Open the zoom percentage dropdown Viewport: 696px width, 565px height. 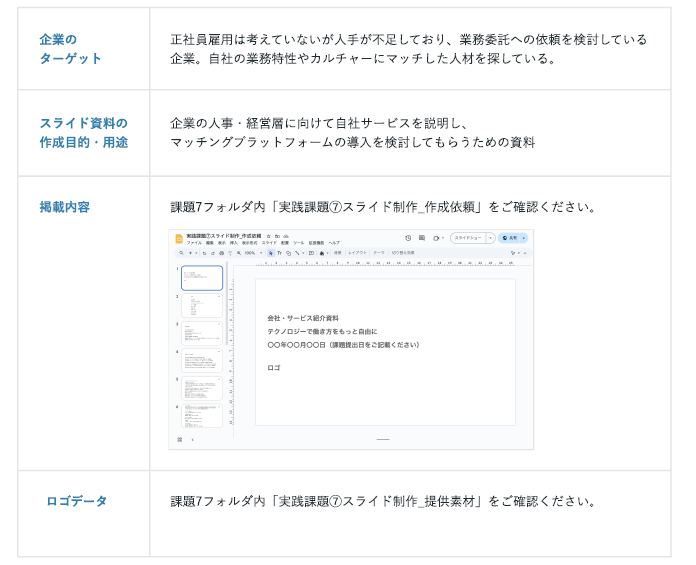249,253
